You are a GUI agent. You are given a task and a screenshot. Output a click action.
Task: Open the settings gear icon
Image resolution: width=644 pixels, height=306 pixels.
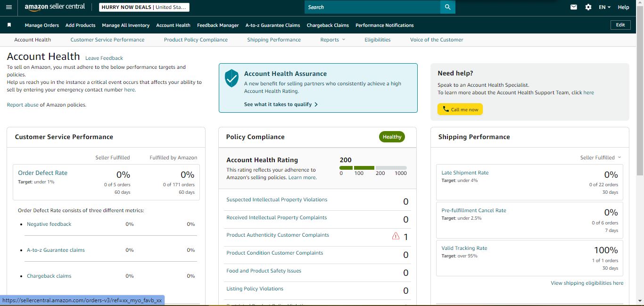pyautogui.click(x=588, y=7)
